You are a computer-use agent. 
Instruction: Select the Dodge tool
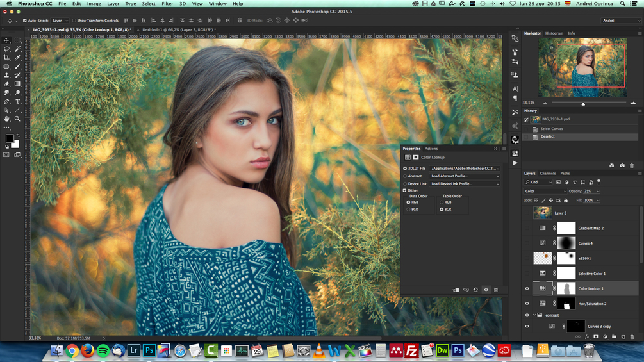point(18,93)
